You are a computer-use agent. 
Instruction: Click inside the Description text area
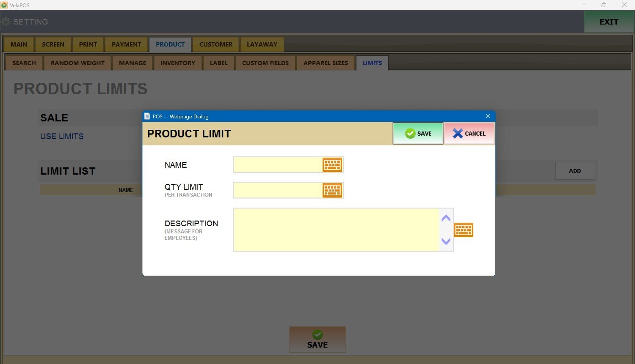pos(336,230)
